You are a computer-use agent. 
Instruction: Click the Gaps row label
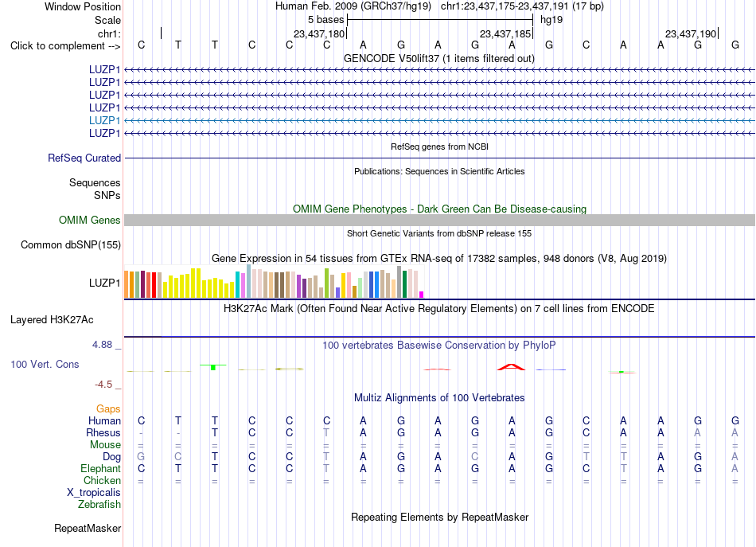(108, 409)
